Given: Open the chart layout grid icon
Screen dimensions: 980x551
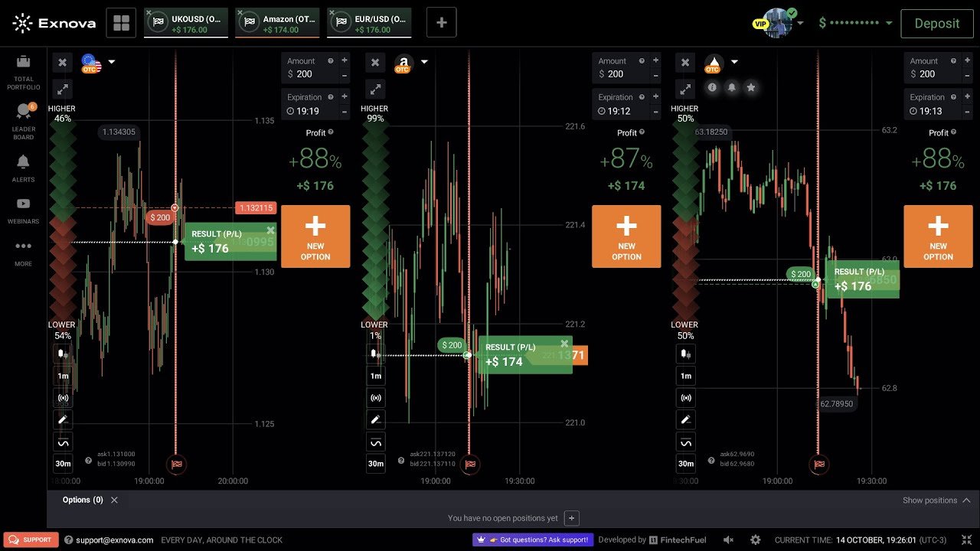Looking at the screenshot, I should coord(121,23).
